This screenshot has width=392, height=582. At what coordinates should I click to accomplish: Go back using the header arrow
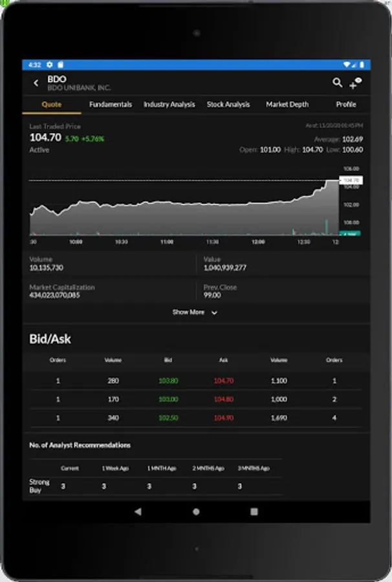(36, 83)
